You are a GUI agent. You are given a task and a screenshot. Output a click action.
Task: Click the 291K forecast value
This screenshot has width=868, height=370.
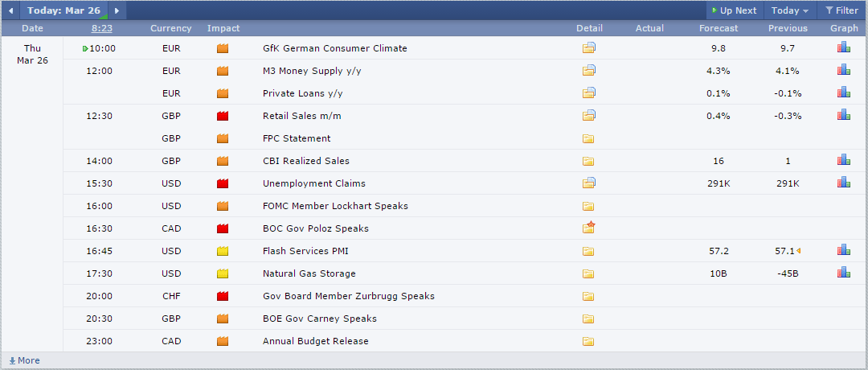719,183
